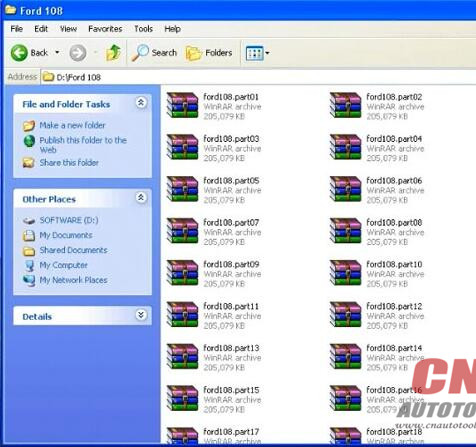Select the ford108.part16 archive icon
476x447 pixels.
345,398
